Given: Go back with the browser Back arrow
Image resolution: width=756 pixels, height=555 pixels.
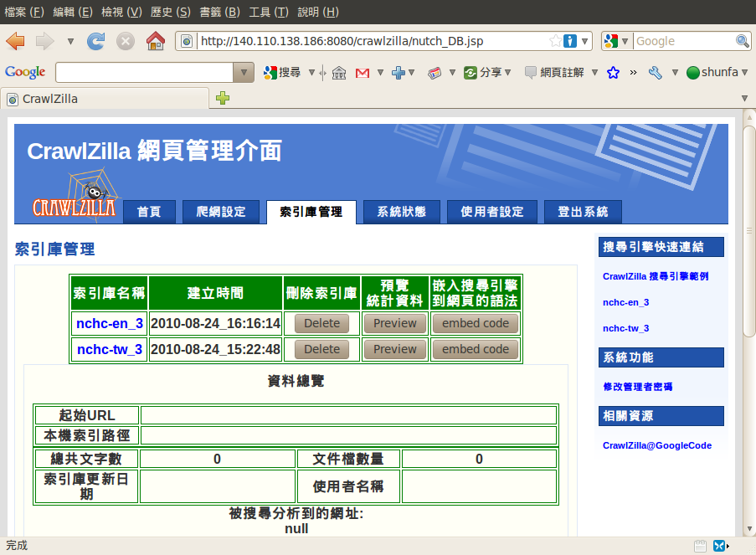Looking at the screenshot, I should tap(15, 41).
